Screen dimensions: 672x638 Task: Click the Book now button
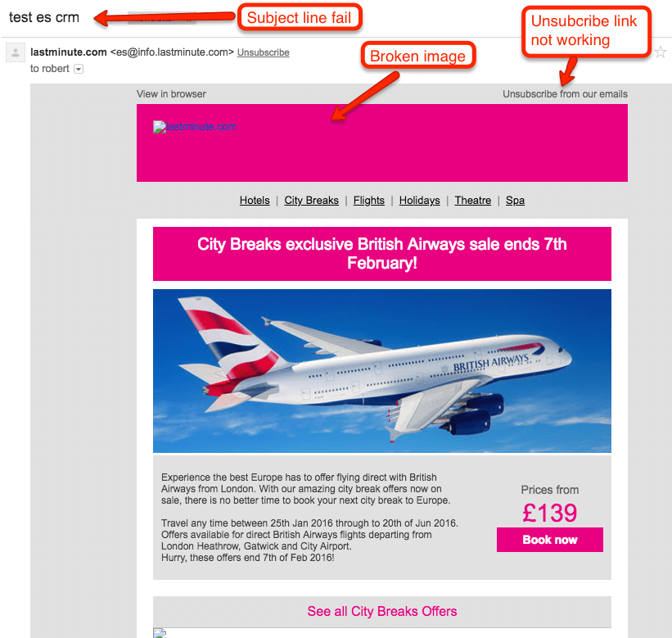tap(550, 540)
